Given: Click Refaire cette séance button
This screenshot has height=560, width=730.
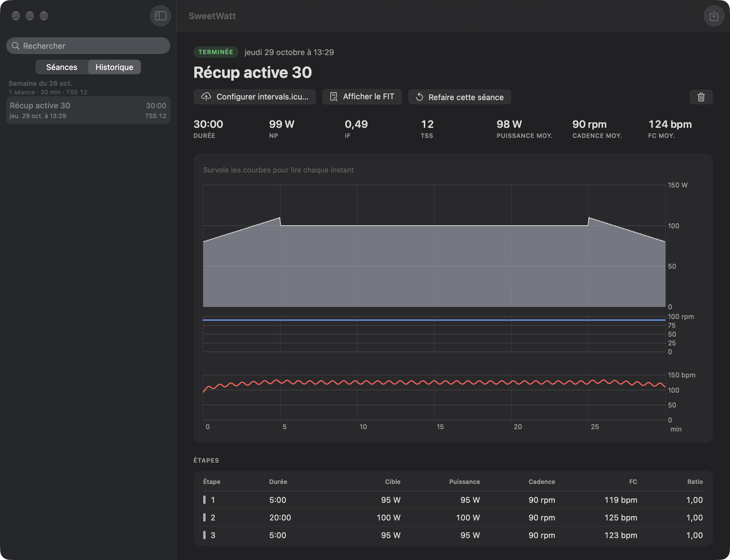Looking at the screenshot, I should point(460,97).
